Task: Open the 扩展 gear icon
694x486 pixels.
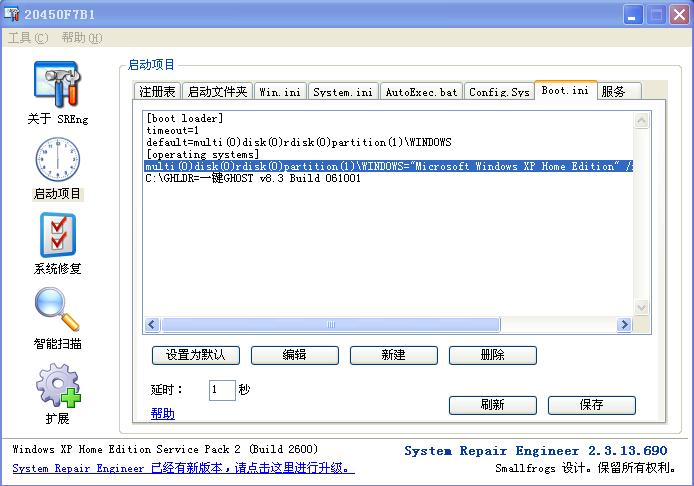Action: click(58, 385)
